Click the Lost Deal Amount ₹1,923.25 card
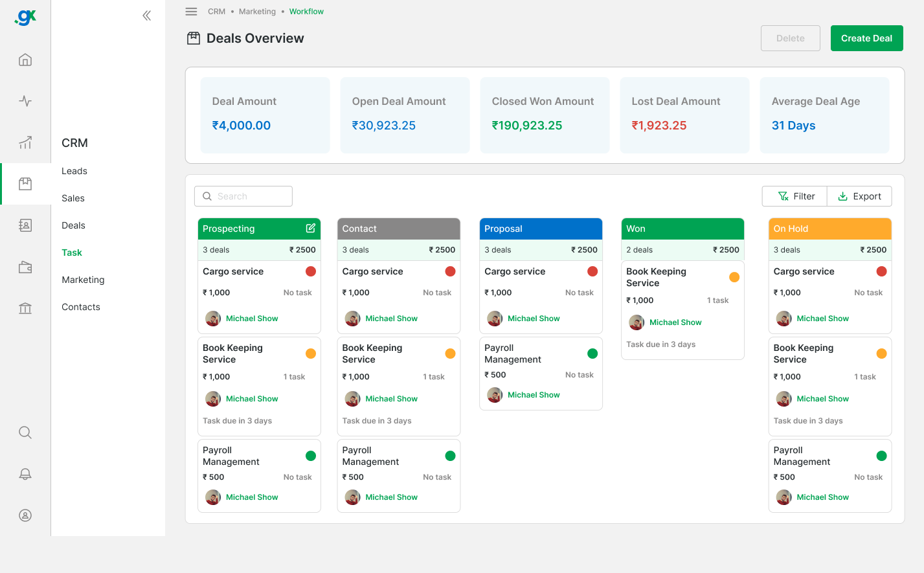 click(x=685, y=115)
